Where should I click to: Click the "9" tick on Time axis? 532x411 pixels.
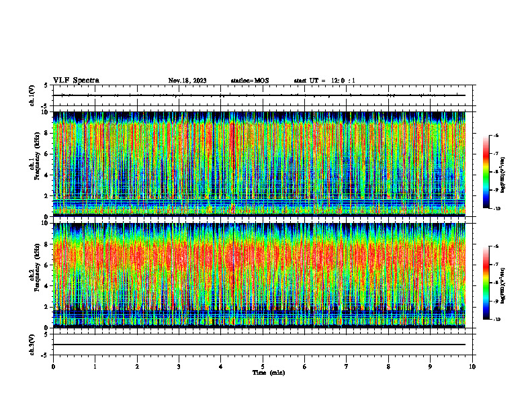(430, 367)
